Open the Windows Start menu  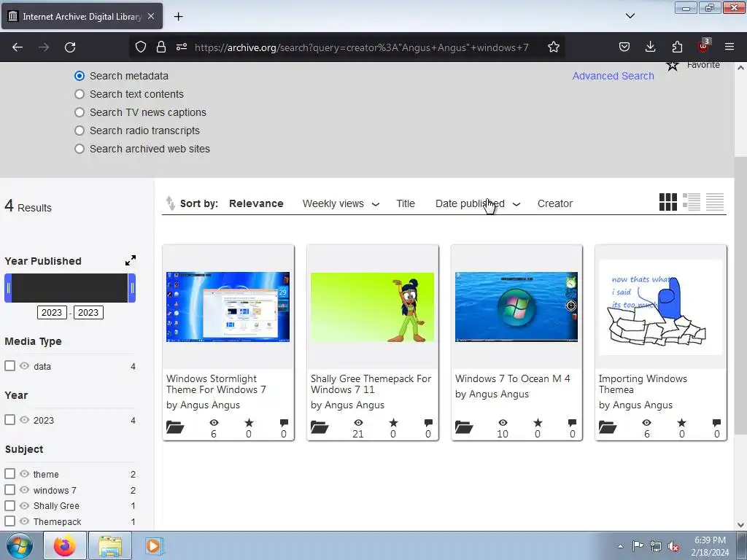coord(20,545)
